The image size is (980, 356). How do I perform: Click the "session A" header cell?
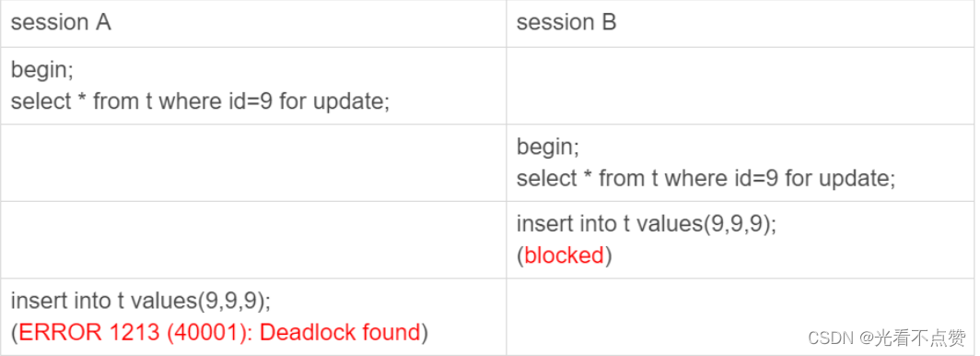coord(253,23)
